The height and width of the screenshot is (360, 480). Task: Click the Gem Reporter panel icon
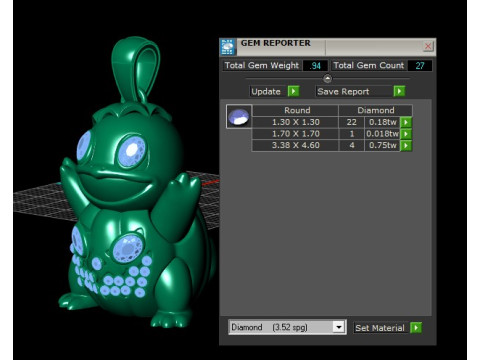[228, 47]
